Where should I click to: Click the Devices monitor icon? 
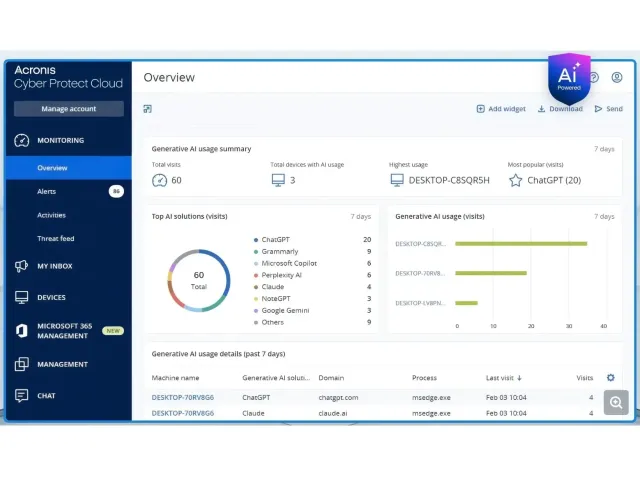click(22, 298)
